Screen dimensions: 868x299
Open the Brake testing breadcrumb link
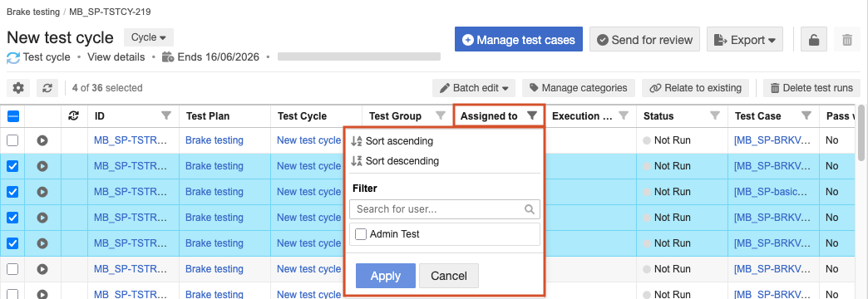pyautogui.click(x=32, y=11)
